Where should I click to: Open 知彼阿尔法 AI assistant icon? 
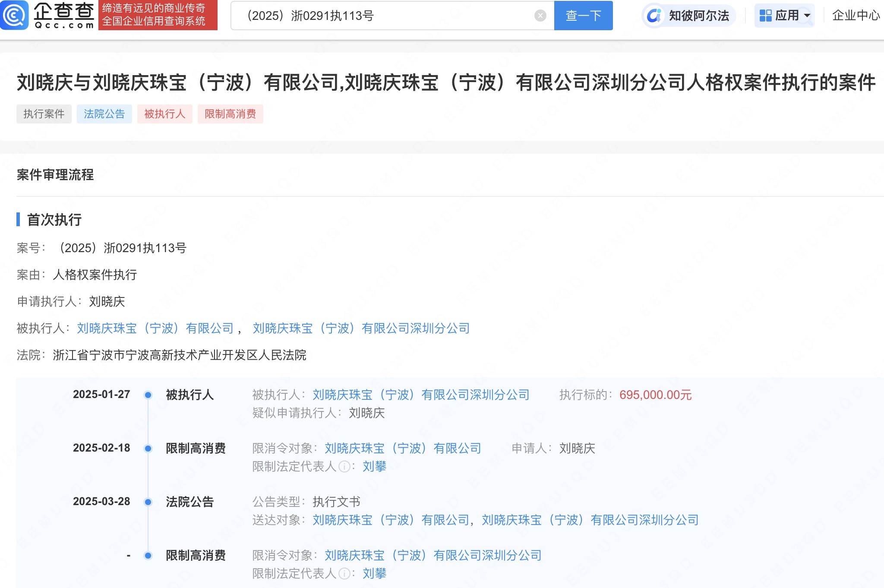pyautogui.click(x=654, y=16)
